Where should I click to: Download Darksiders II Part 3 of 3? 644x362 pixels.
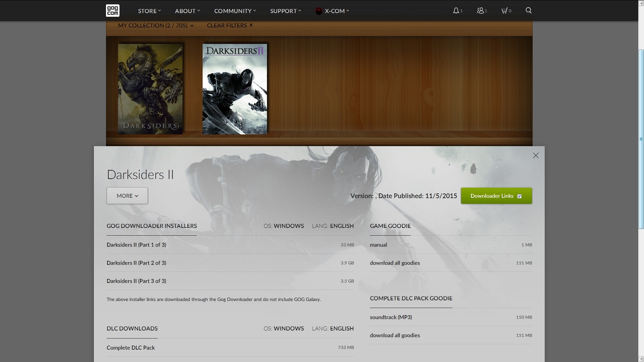coord(230,281)
